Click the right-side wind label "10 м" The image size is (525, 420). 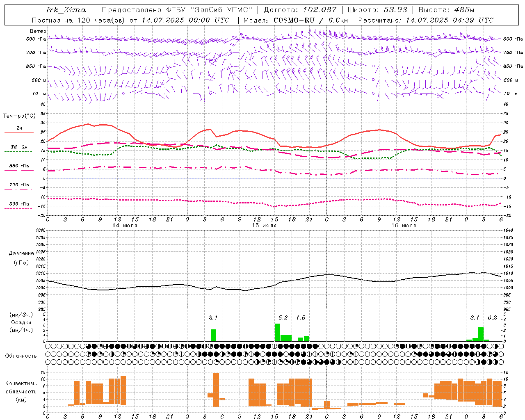pyautogui.click(x=510, y=94)
